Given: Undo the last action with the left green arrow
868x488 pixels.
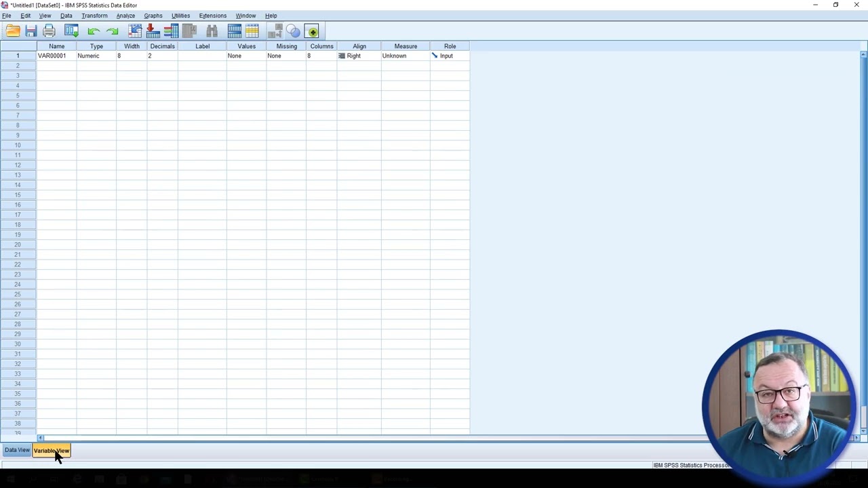Looking at the screenshot, I should pos(94,31).
